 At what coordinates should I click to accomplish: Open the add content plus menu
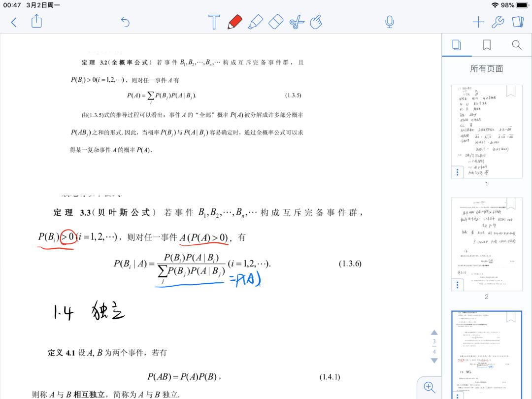(478, 22)
